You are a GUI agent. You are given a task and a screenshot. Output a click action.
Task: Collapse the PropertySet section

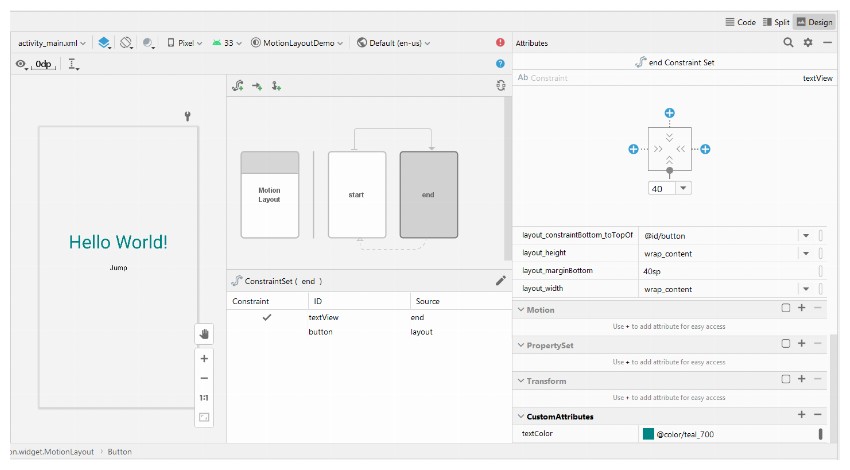[521, 345]
